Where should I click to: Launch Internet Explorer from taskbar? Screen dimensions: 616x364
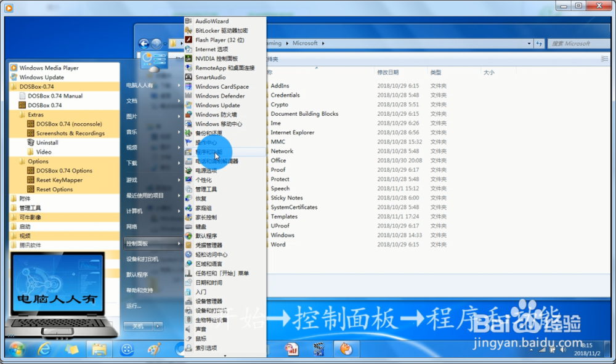(44, 349)
